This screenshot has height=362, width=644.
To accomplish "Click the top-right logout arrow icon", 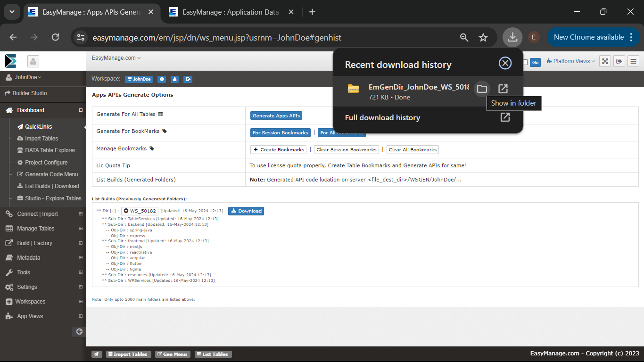I will [x=619, y=61].
